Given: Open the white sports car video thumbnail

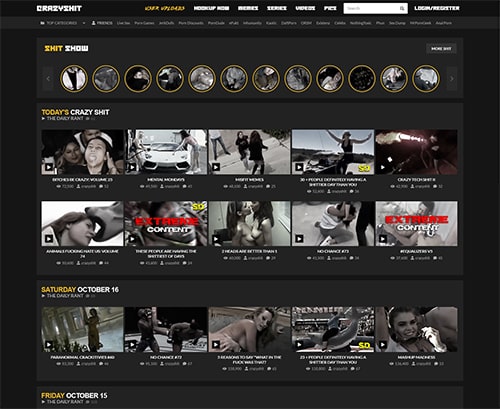Looking at the screenshot, I should [166, 152].
